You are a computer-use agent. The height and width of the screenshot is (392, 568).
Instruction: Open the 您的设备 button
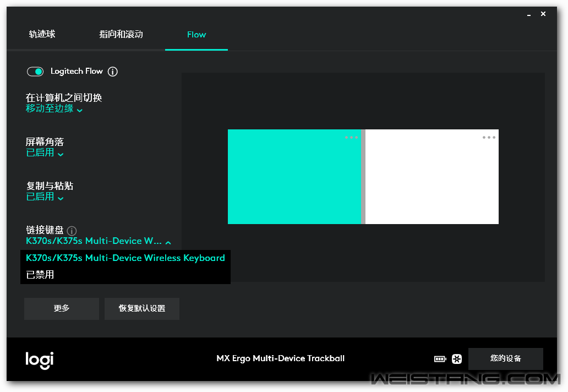(506, 358)
